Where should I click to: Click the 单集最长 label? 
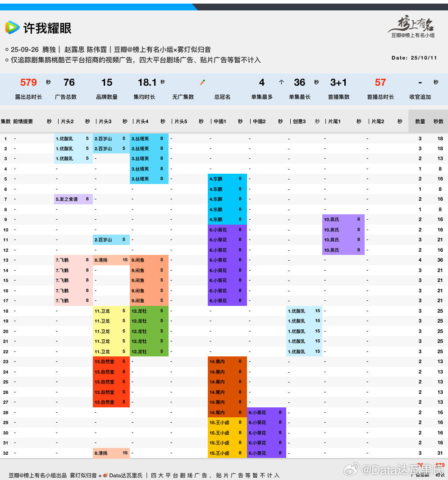[300, 97]
